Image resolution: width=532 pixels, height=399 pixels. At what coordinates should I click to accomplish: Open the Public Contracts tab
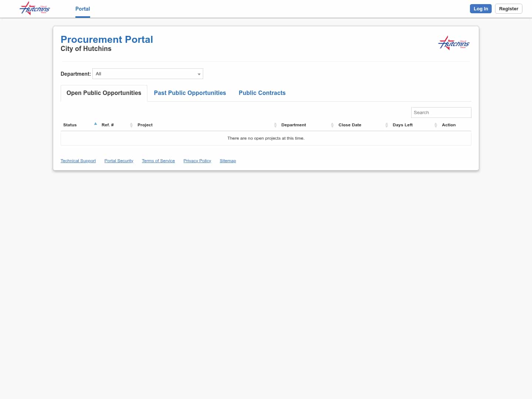coord(262,93)
